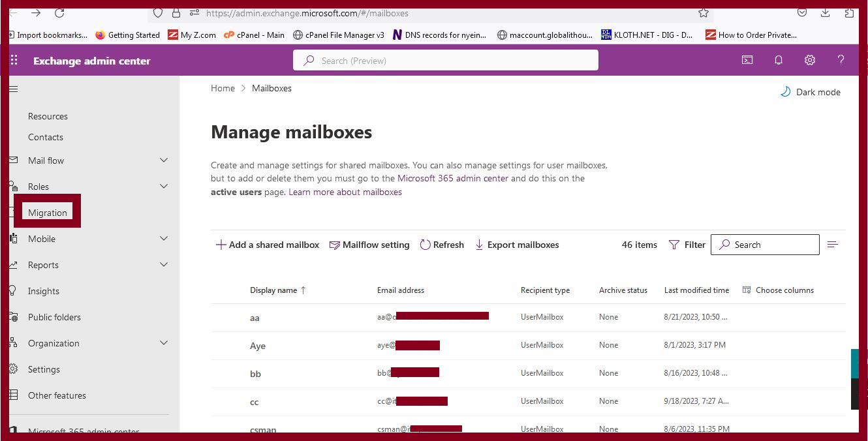Click Export mailboxes
Image resolution: width=868 pixels, height=441 pixels.
point(517,245)
